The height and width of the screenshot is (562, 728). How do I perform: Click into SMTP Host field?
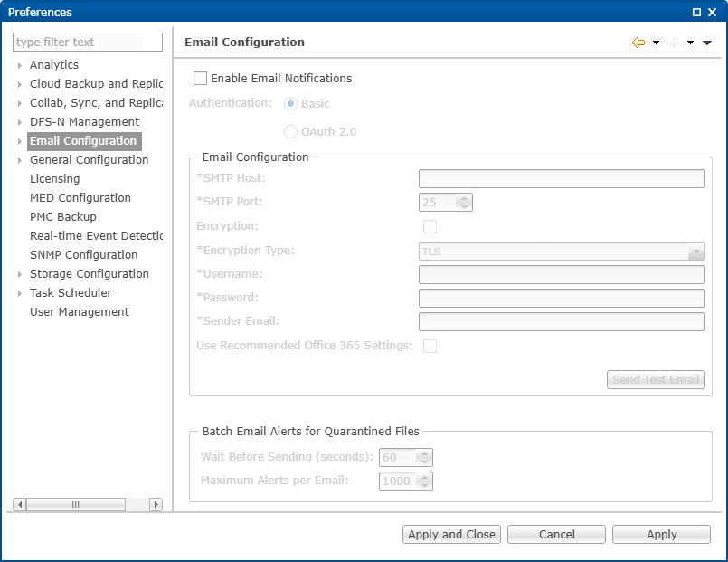(x=562, y=179)
